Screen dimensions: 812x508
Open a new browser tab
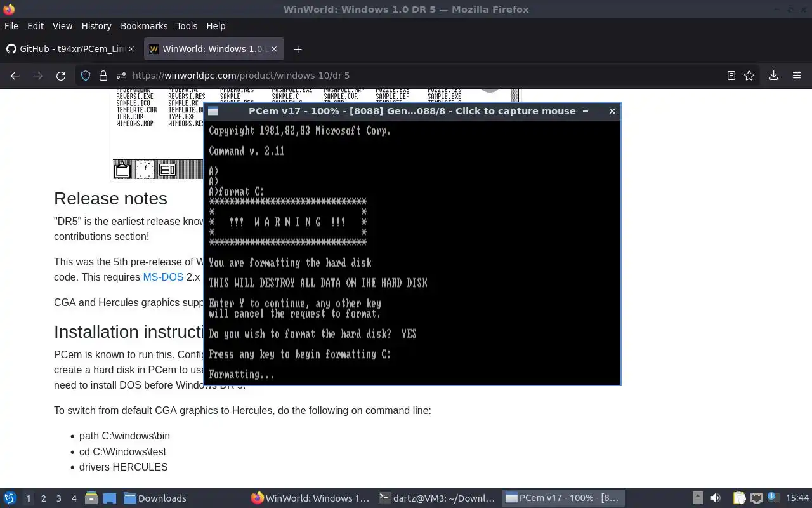pyautogui.click(x=298, y=49)
